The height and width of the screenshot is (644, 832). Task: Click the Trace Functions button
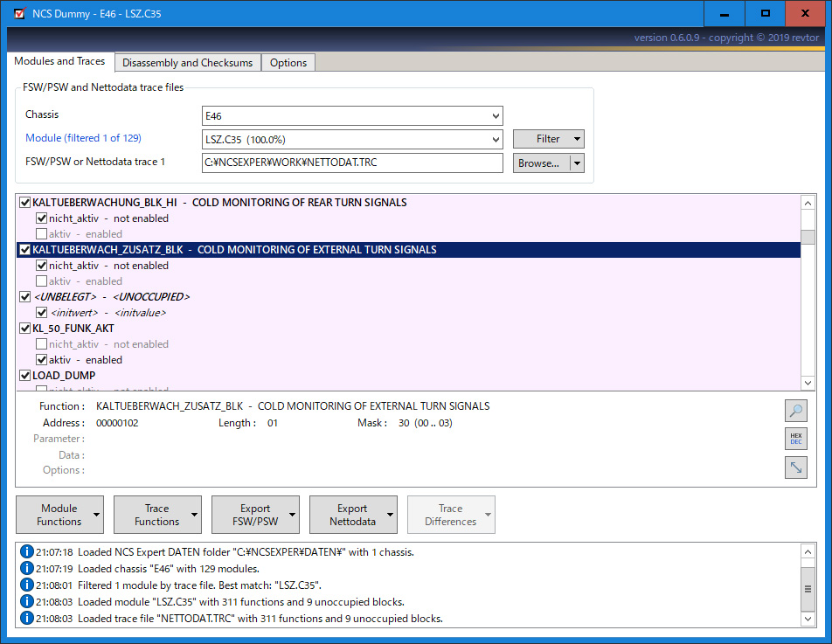tap(157, 515)
